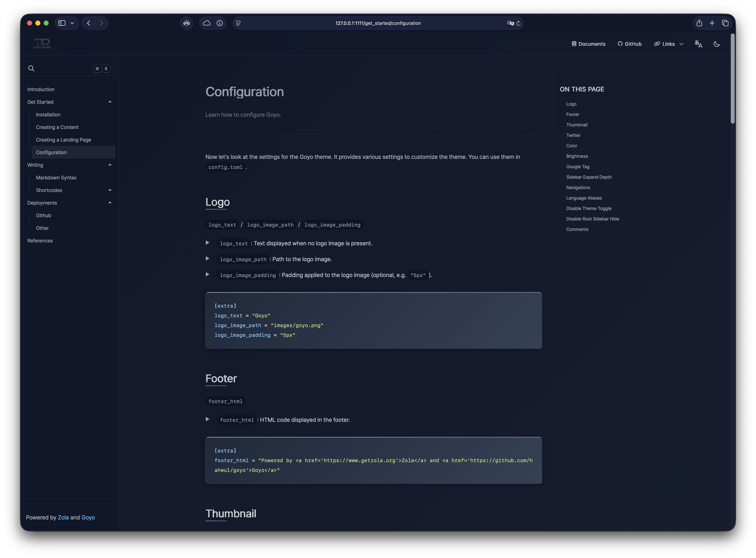756x558 pixels.
Task: Expand the logo_text disclosure triangle
Action: [207, 243]
